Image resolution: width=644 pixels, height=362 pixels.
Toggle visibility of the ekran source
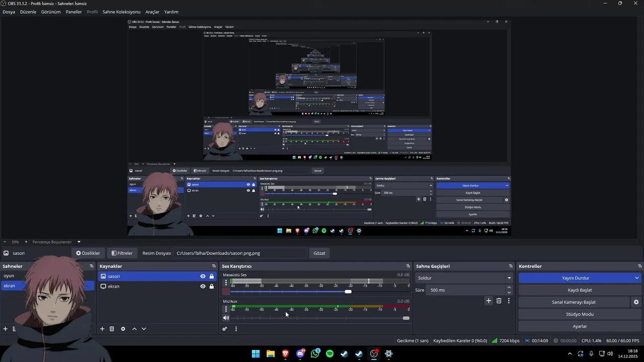click(x=203, y=286)
